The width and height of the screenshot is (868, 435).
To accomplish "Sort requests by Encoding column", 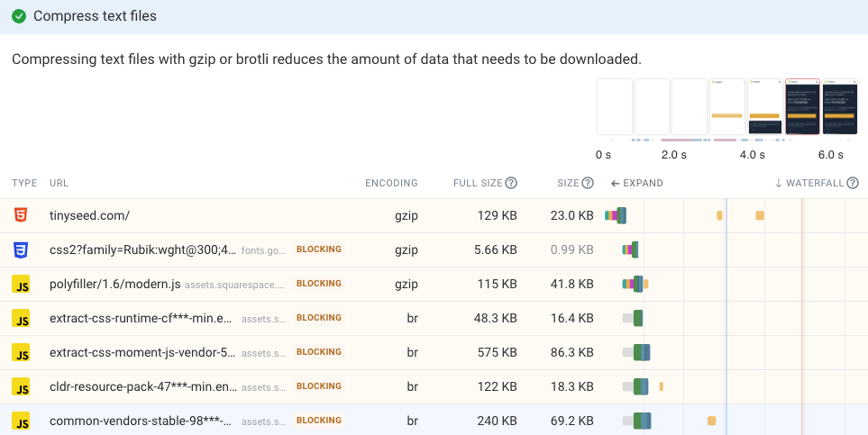I will pos(391,183).
